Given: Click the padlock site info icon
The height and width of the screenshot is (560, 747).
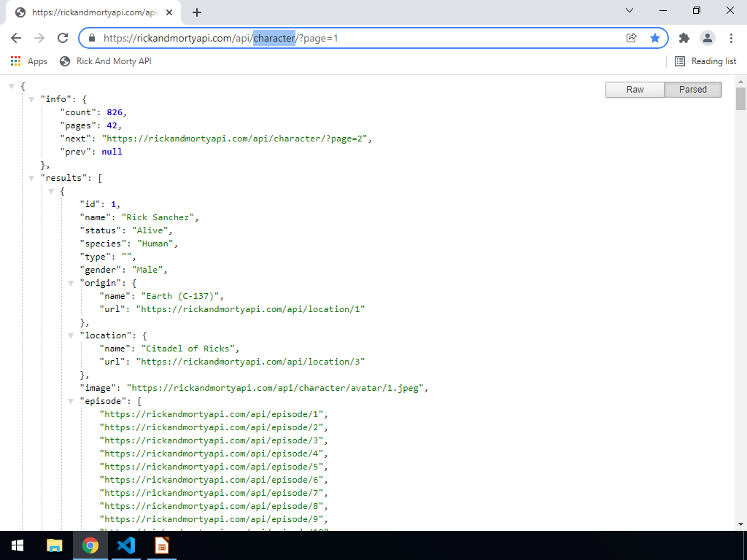Looking at the screenshot, I should [x=93, y=38].
